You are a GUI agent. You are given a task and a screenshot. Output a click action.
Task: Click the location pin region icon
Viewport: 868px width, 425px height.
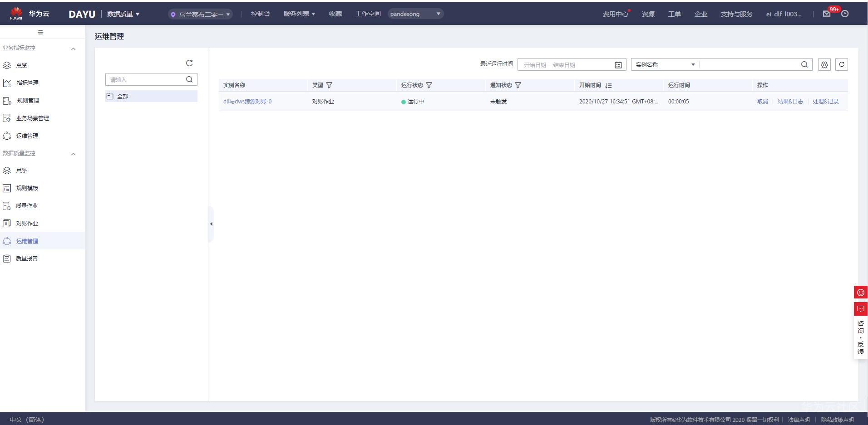click(x=173, y=15)
